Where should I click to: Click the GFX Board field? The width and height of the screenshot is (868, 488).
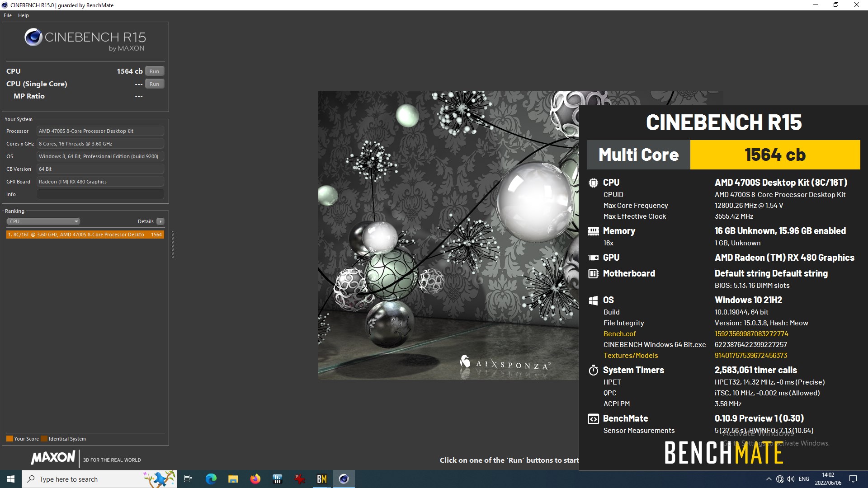100,182
